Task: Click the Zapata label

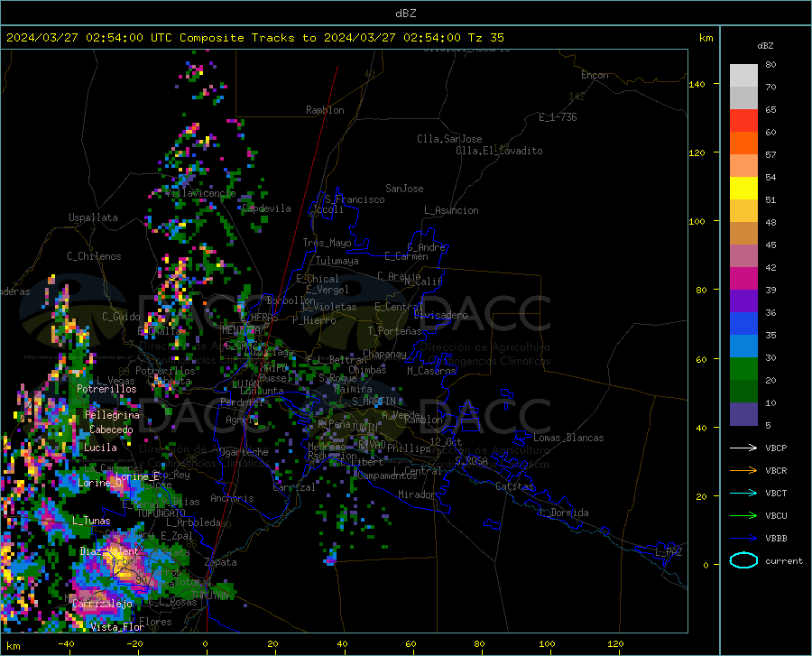Action: tap(221, 562)
